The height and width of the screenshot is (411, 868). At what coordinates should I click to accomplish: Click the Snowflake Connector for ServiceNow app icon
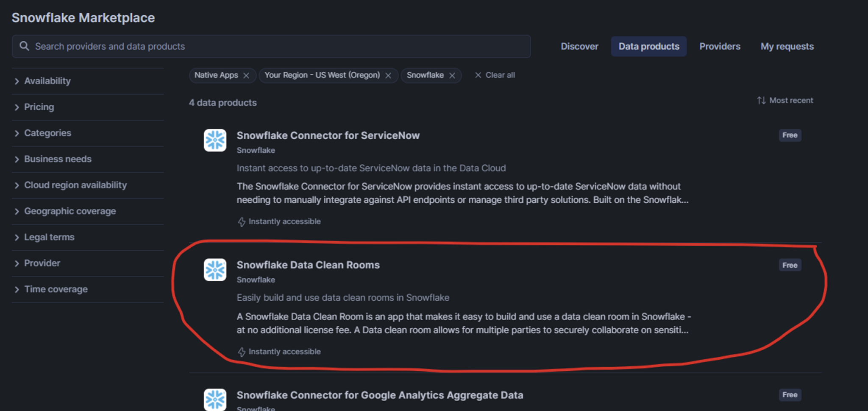point(215,140)
